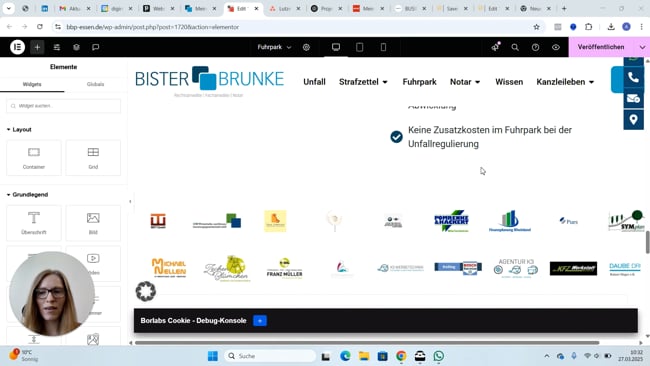This screenshot has height=366, width=650.
Task: Open the browser extensions puzzle icon
Action: point(588,27)
